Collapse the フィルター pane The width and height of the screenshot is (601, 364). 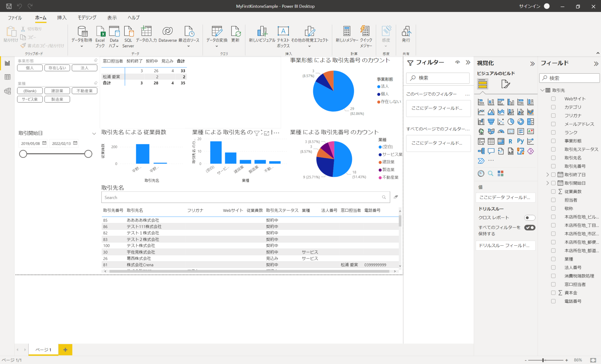pyautogui.click(x=468, y=62)
